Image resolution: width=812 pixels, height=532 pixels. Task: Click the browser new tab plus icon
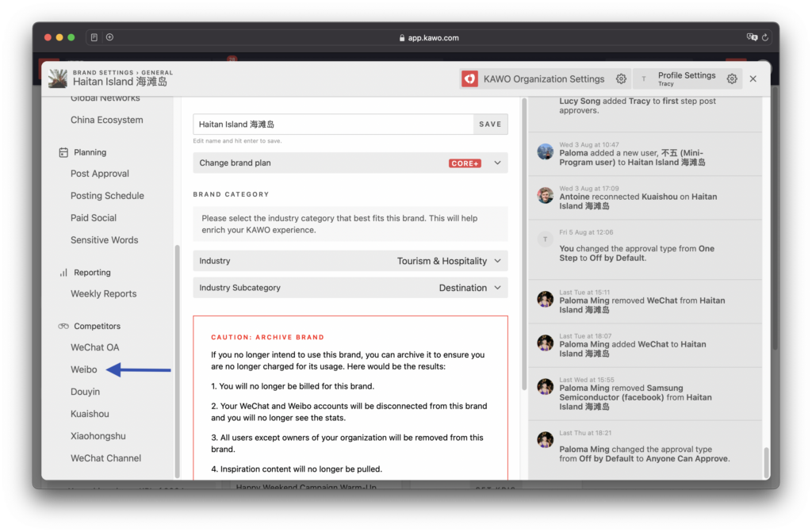pyautogui.click(x=109, y=37)
